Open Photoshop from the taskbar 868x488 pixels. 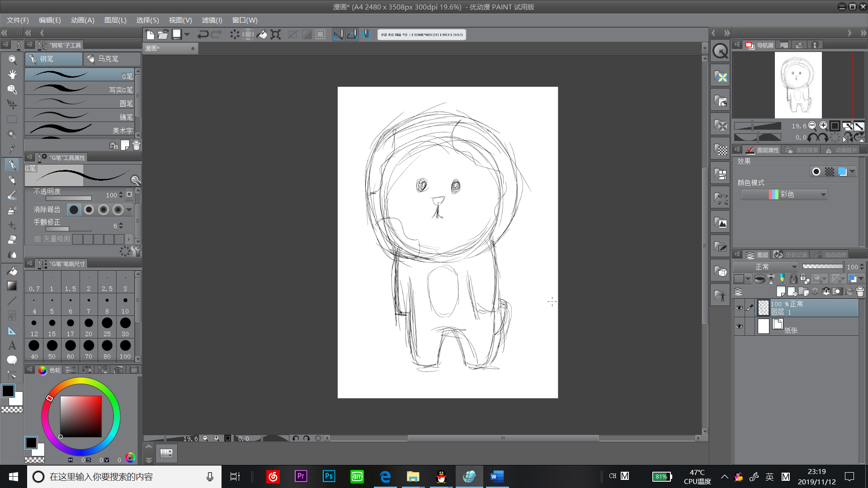point(329,476)
